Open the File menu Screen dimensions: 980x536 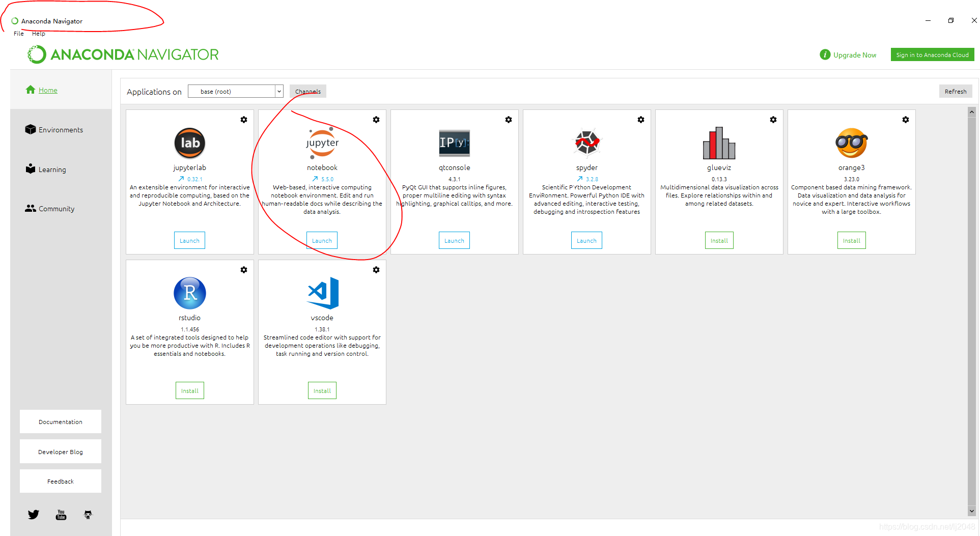click(x=19, y=34)
